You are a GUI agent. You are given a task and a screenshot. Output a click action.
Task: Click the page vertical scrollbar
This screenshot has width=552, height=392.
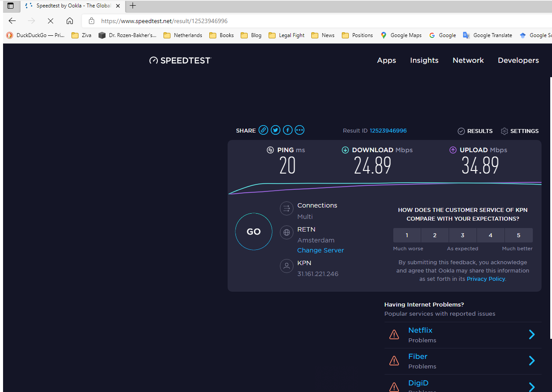(x=551, y=208)
